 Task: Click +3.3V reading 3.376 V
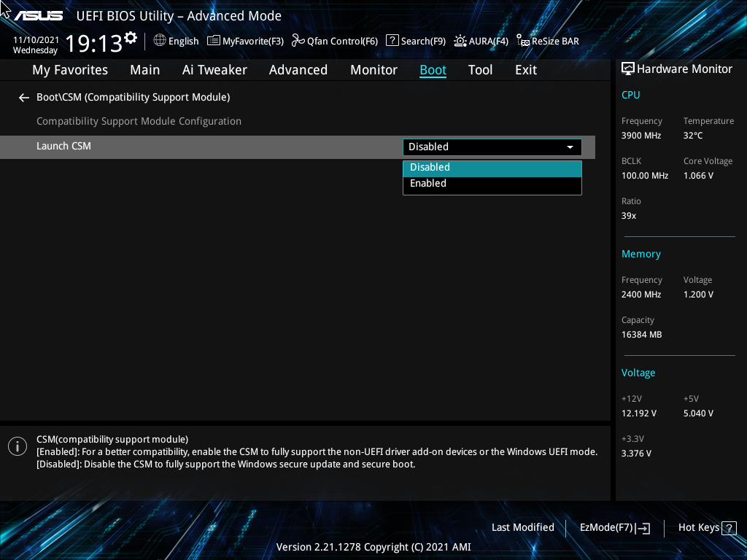click(x=636, y=454)
